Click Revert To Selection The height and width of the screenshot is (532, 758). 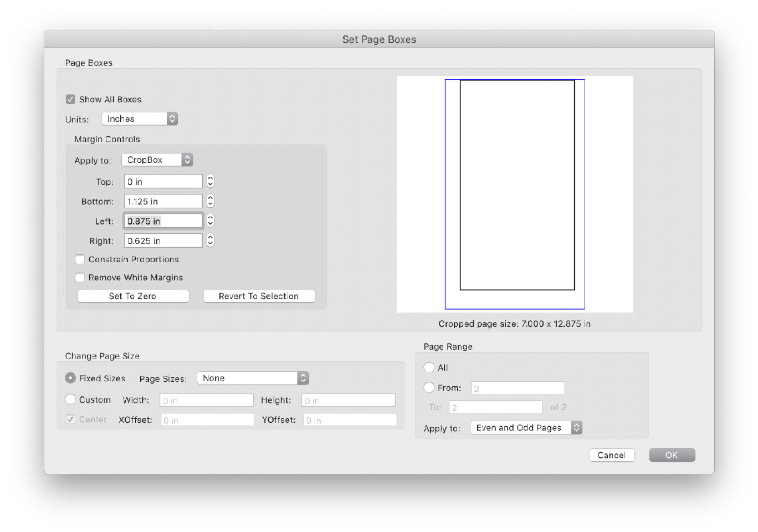tap(259, 296)
